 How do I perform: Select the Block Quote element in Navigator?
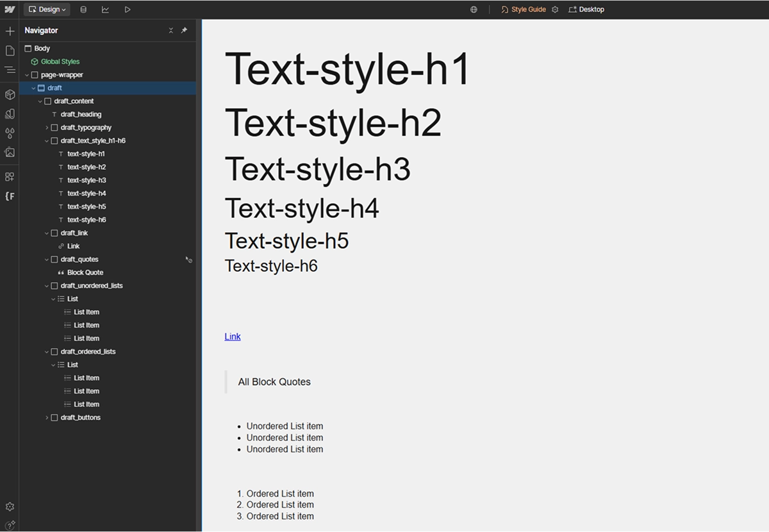83,272
